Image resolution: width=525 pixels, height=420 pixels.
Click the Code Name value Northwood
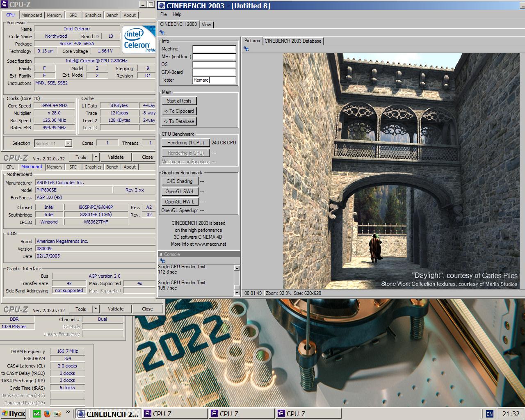coord(56,36)
